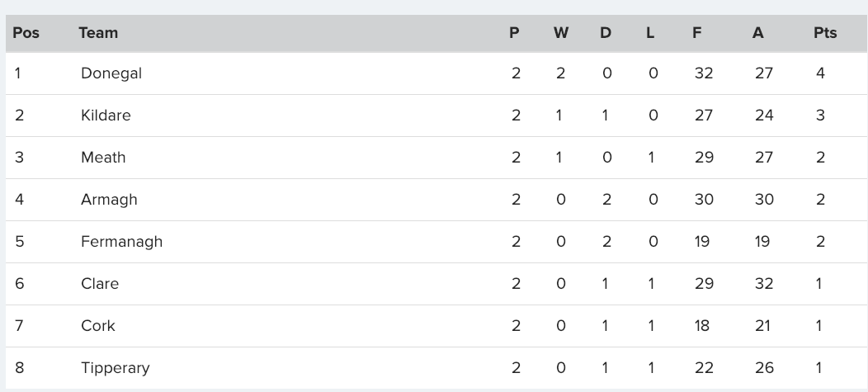
Task: Click Clare's scores-against value 32
Action: (x=764, y=284)
